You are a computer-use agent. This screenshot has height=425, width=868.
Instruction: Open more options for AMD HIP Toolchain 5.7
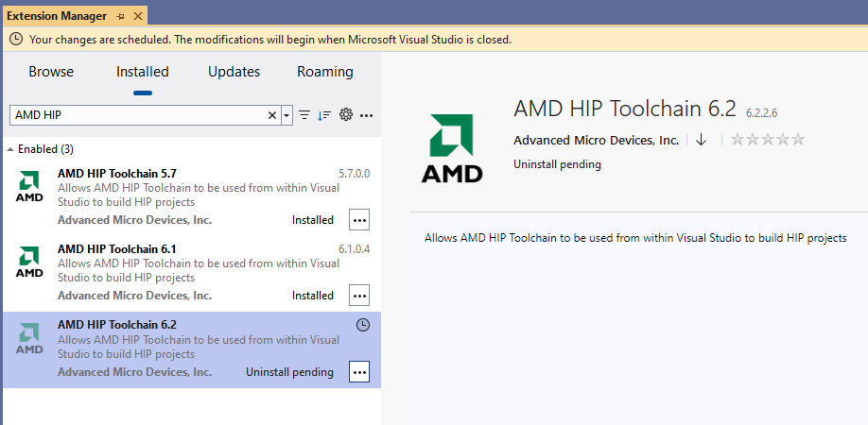359,220
